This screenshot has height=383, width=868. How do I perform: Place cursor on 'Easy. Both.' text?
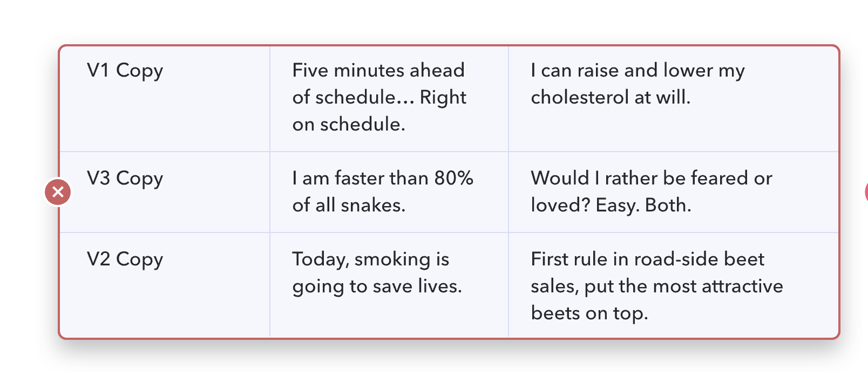coord(643,205)
